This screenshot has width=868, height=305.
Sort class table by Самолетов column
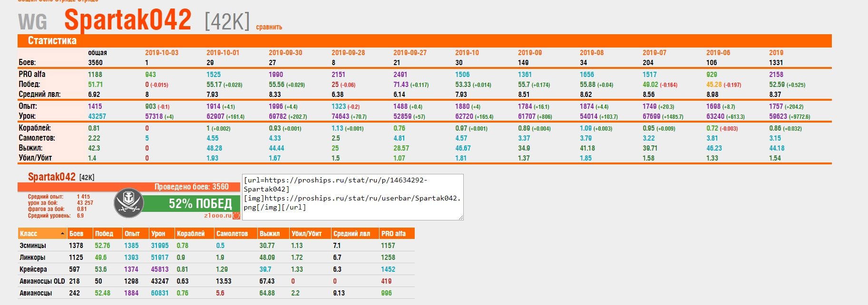(235, 233)
